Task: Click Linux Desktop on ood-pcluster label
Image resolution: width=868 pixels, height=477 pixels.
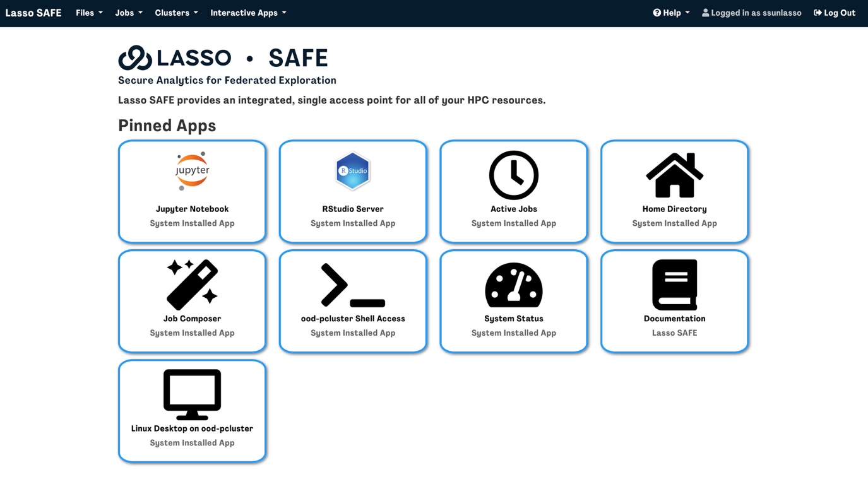Action: (192, 428)
